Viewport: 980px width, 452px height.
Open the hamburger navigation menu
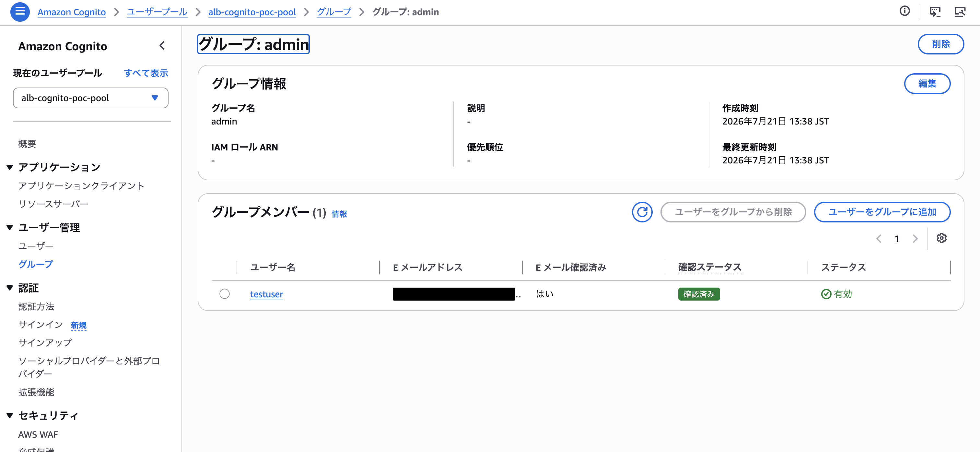tap(20, 12)
